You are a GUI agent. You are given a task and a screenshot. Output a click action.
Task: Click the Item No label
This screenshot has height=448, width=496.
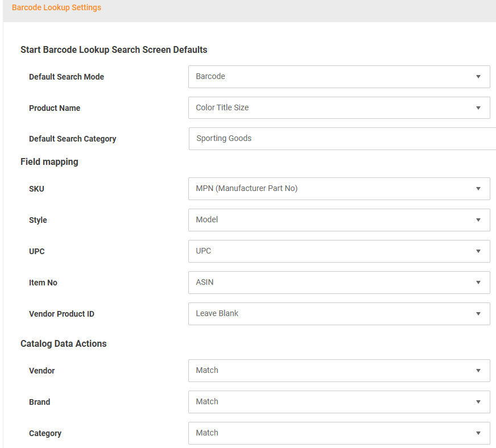coord(43,283)
